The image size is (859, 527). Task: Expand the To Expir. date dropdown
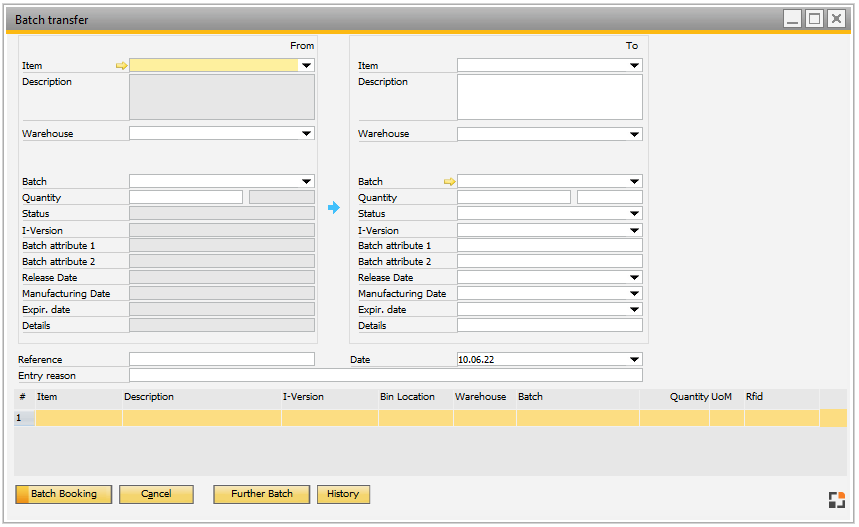click(x=634, y=310)
